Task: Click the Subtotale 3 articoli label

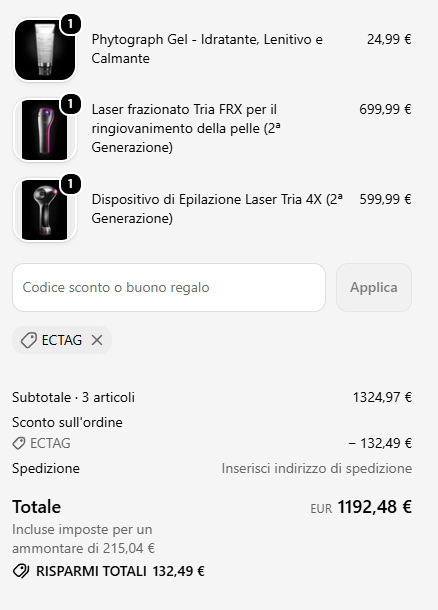Action: [74, 397]
